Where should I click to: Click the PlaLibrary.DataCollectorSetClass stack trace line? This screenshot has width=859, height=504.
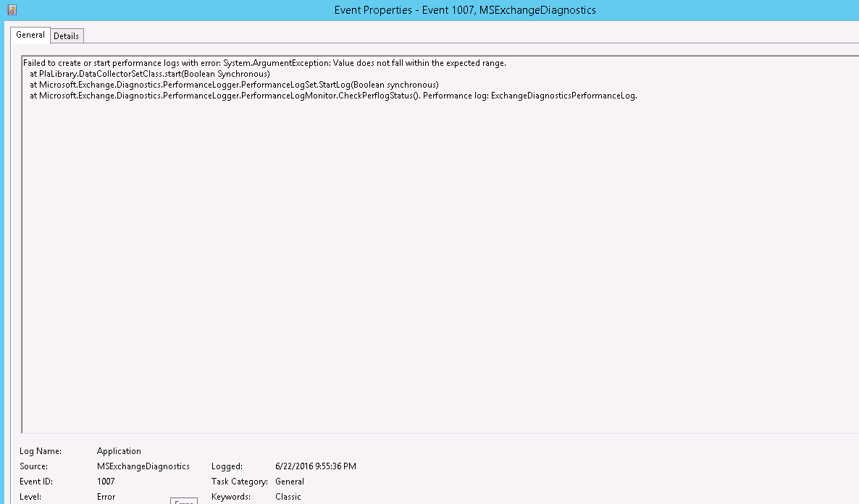(145, 74)
